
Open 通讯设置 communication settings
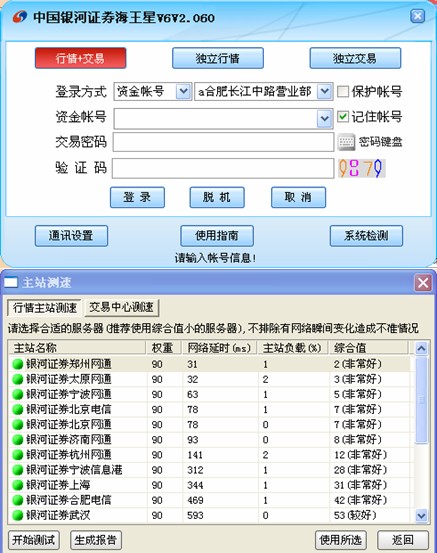[x=71, y=236]
